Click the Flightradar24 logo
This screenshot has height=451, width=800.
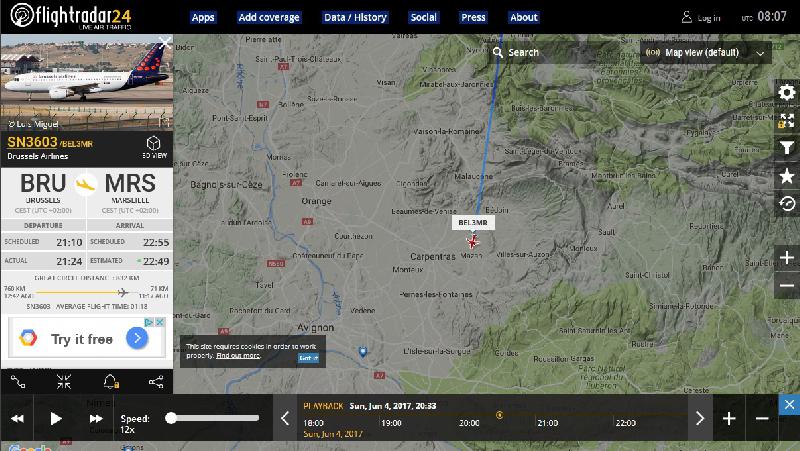click(71, 16)
